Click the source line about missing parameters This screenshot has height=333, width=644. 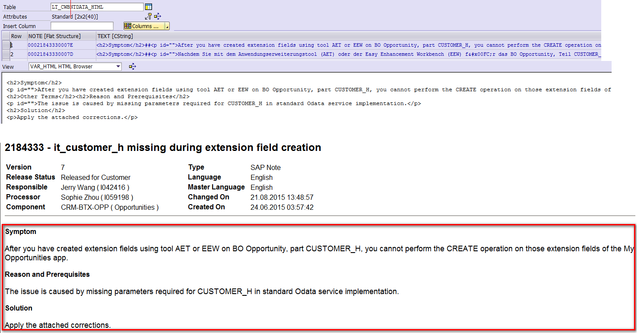[214, 103]
